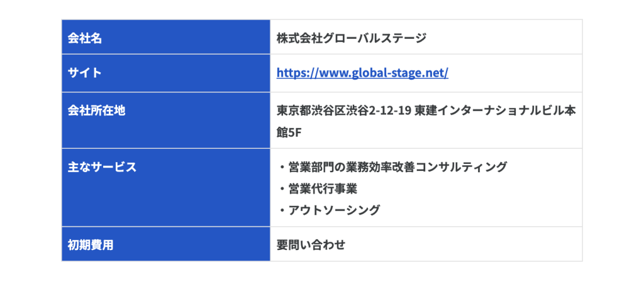Click the アウトソーシング service item
The image size is (644, 282).
[x=334, y=210]
